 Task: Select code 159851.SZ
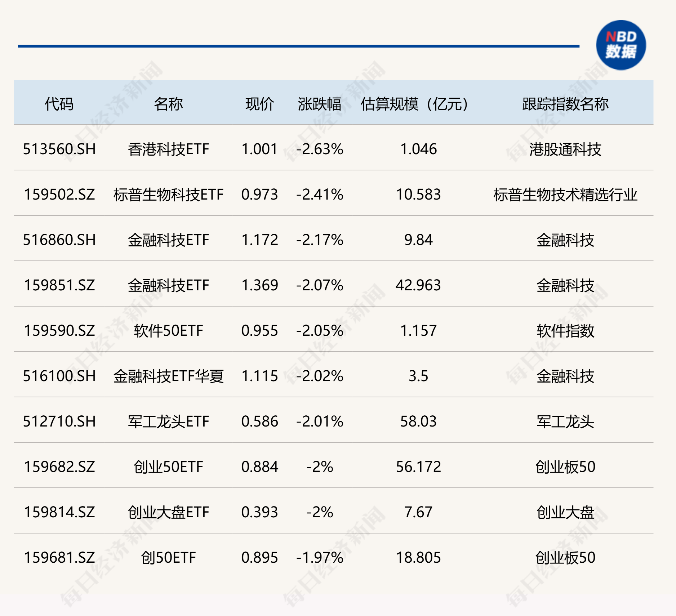tap(59, 285)
